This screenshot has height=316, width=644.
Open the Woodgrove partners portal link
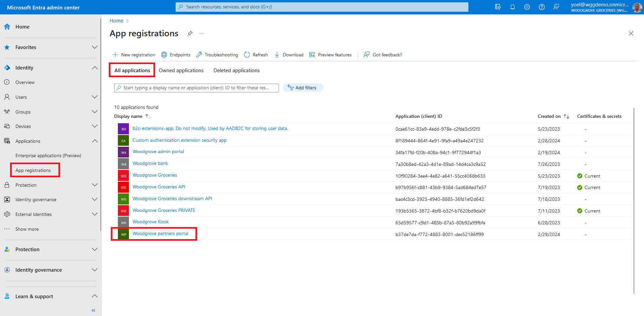tap(160, 234)
